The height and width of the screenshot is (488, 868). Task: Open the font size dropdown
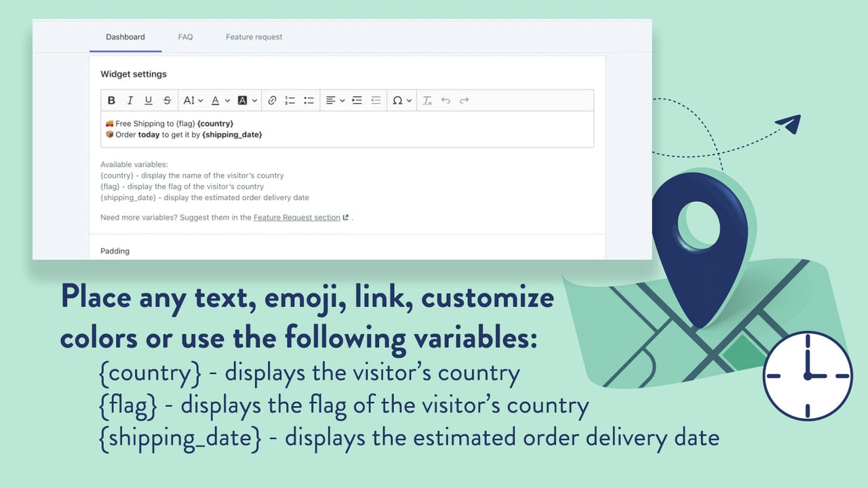(193, 100)
